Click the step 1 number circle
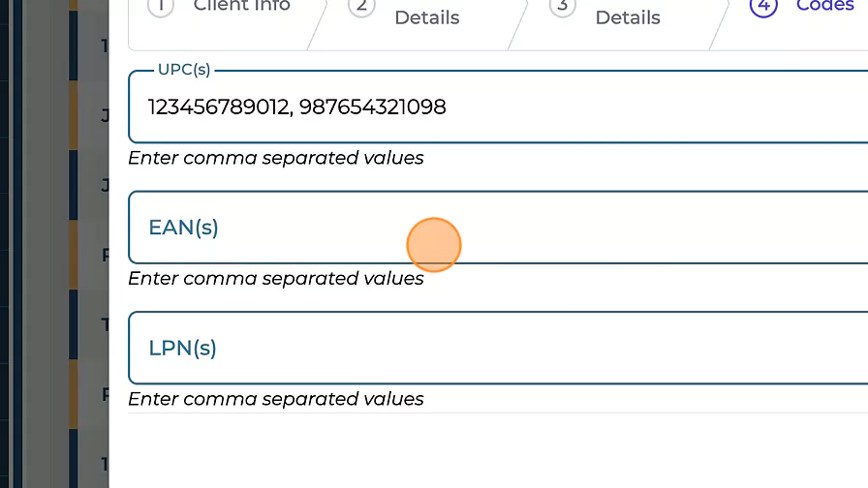The image size is (868, 488). point(161,7)
